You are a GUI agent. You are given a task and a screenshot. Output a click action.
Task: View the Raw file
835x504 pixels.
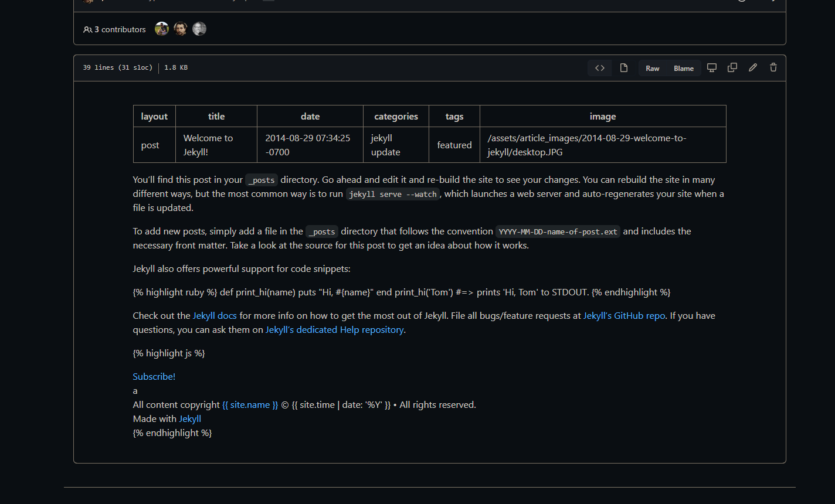(653, 69)
